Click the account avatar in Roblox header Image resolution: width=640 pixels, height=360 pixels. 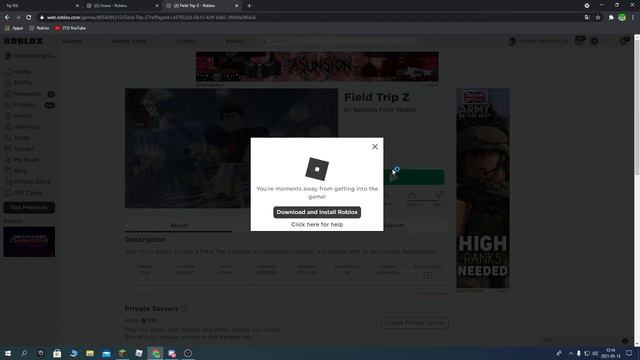513,41
